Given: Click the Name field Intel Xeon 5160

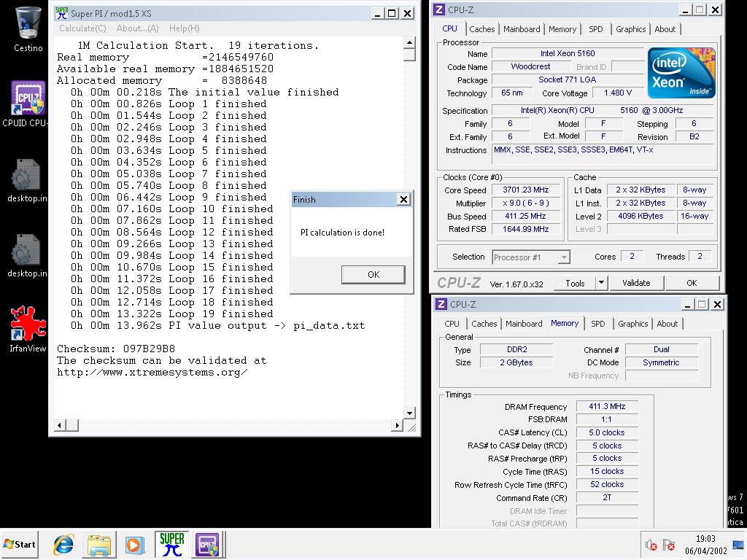Looking at the screenshot, I should 568,53.
